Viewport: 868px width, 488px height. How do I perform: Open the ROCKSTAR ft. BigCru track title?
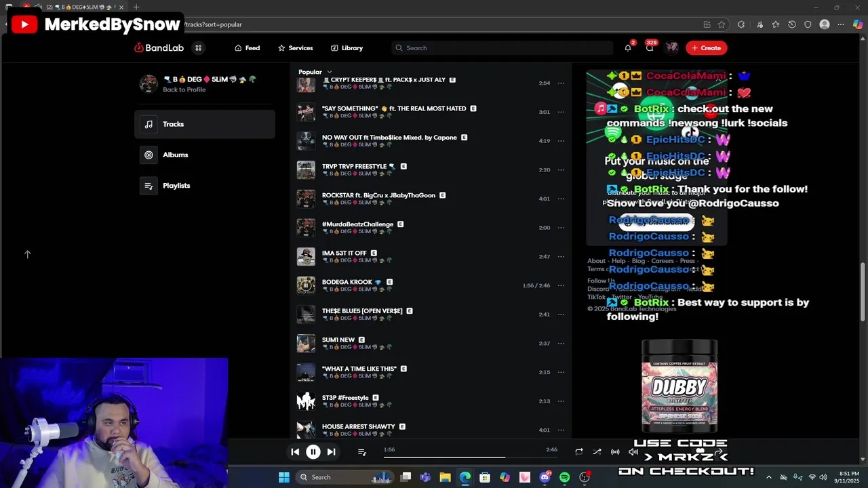pyautogui.click(x=378, y=195)
